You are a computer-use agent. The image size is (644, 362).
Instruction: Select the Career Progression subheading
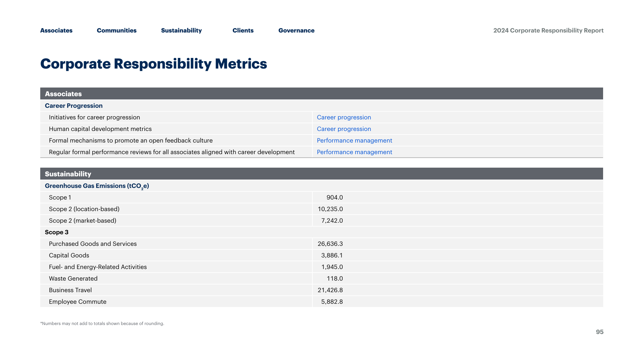[74, 106]
